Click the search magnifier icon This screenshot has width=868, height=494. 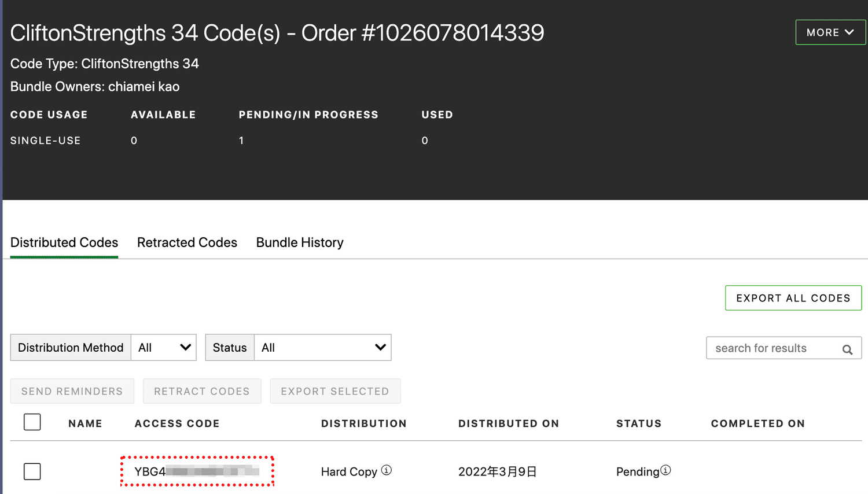point(848,349)
